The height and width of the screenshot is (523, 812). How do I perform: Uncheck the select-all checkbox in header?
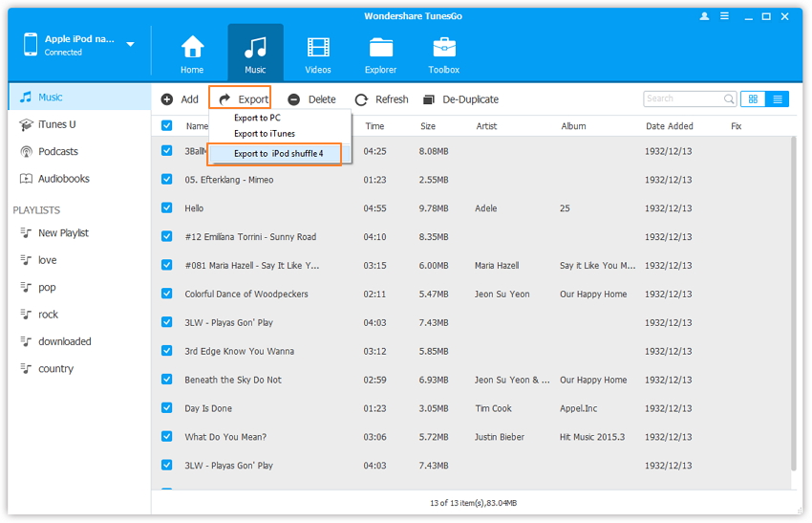(x=167, y=126)
